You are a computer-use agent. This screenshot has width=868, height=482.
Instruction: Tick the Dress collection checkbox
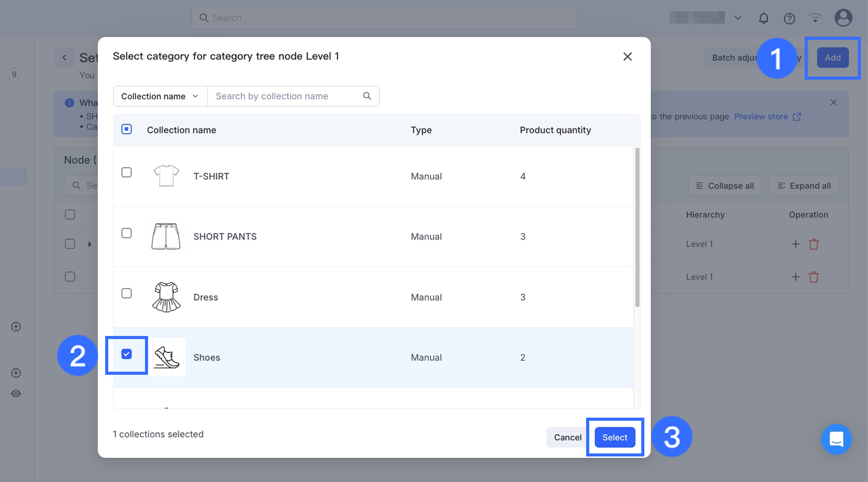pos(127,294)
